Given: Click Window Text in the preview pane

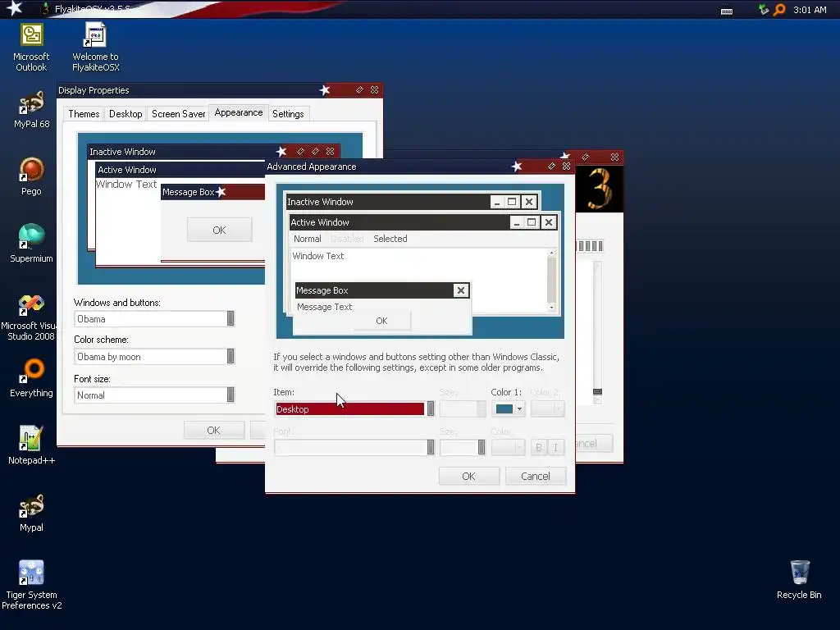Looking at the screenshot, I should [318, 256].
